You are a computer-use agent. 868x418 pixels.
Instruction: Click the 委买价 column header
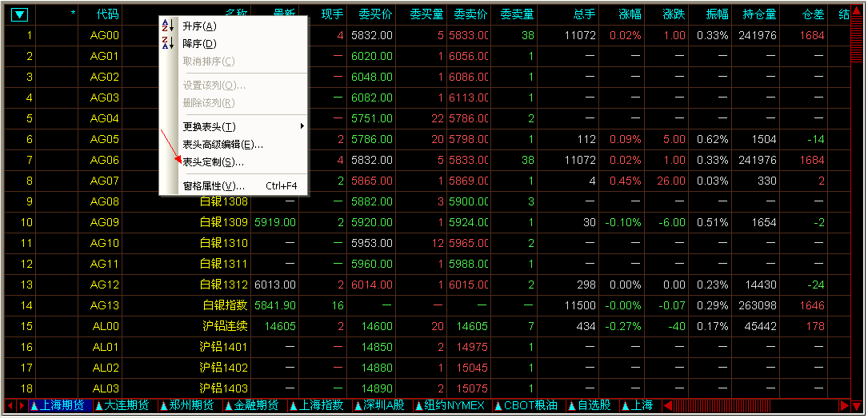[x=375, y=15]
